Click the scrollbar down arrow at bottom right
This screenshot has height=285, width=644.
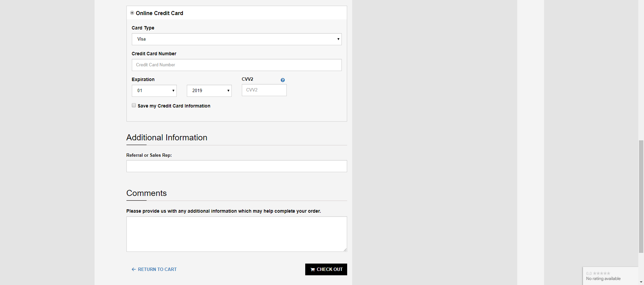click(x=641, y=282)
